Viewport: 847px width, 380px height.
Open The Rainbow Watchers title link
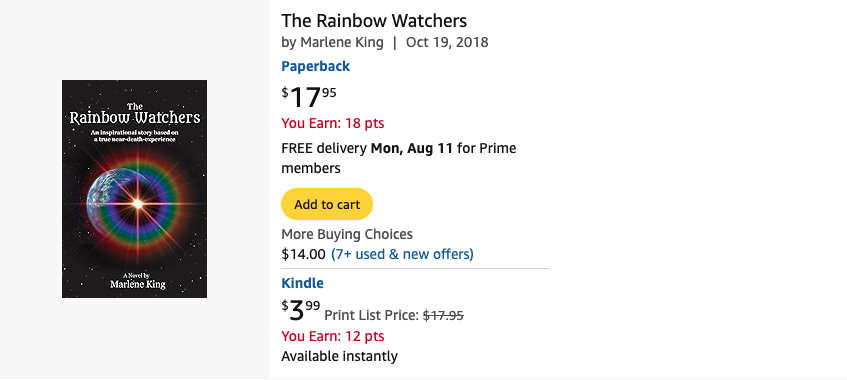(374, 21)
